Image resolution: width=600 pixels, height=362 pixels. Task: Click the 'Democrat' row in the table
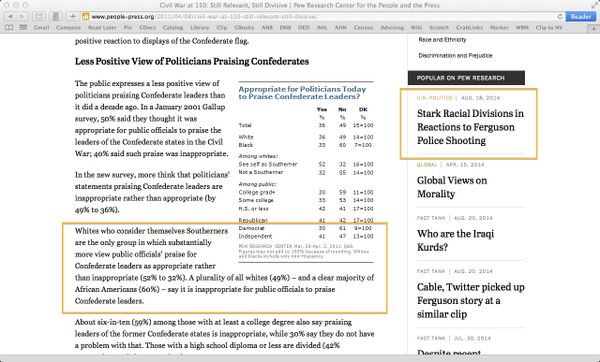[305, 228]
